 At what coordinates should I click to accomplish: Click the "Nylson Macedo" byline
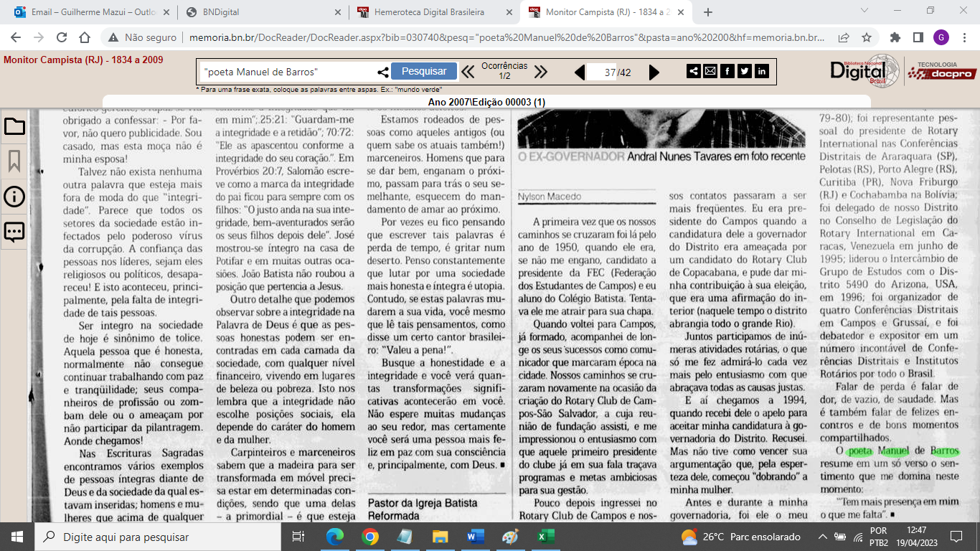(550, 197)
